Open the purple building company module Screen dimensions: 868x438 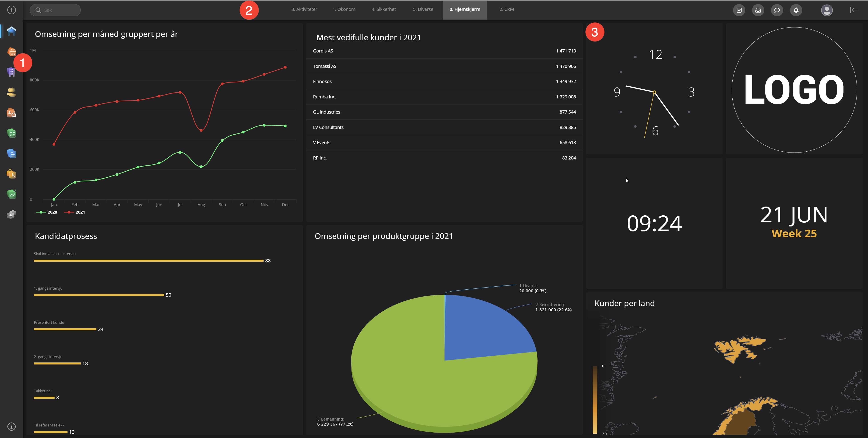[x=11, y=72]
